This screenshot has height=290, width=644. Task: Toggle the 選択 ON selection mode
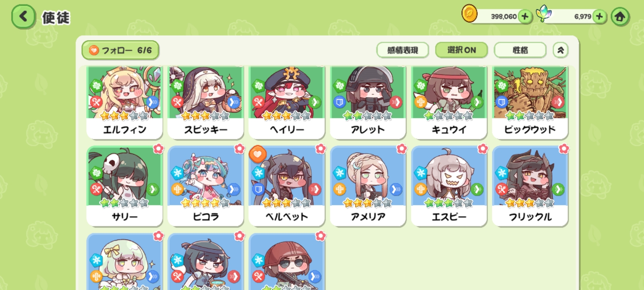[x=461, y=50]
